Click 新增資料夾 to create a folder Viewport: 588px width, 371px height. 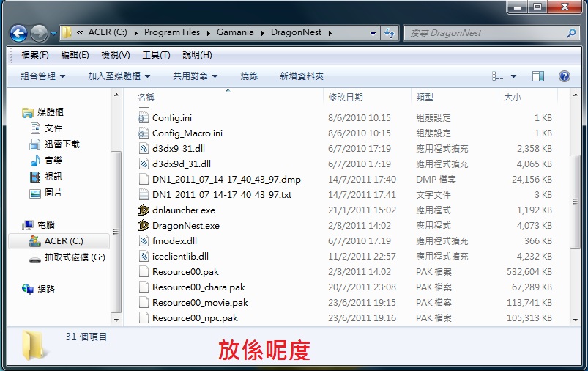(x=302, y=76)
